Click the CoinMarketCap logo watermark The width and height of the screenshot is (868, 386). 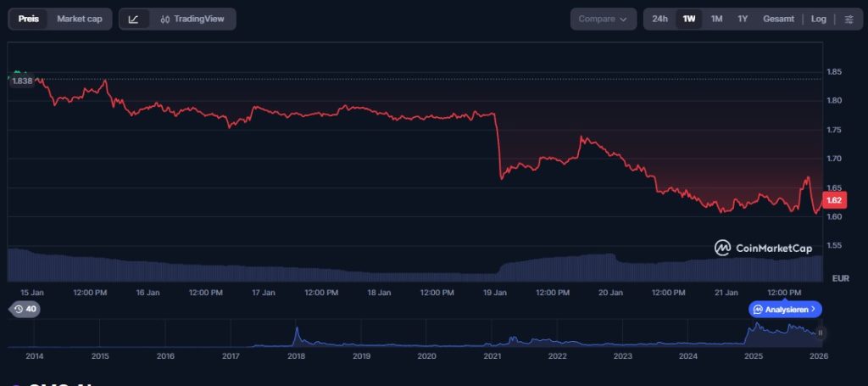tap(763, 248)
